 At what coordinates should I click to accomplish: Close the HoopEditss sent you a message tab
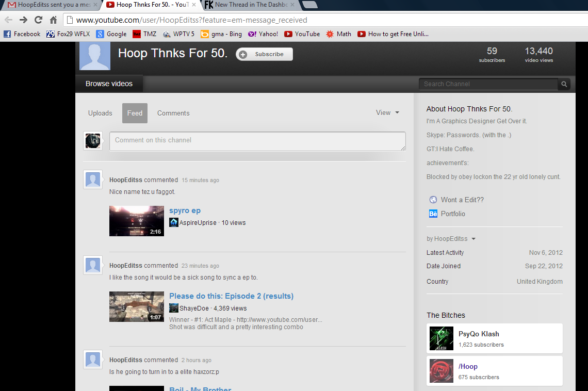[x=95, y=5]
